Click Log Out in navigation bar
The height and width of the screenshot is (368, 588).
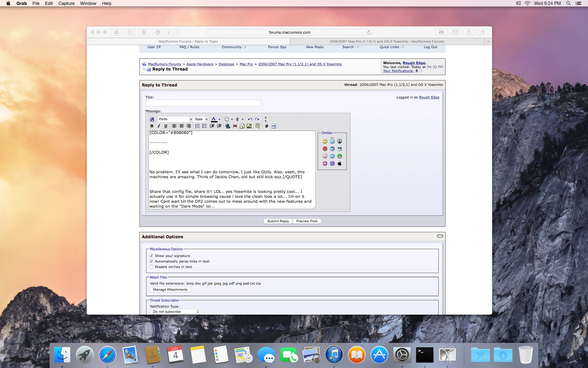click(x=430, y=47)
